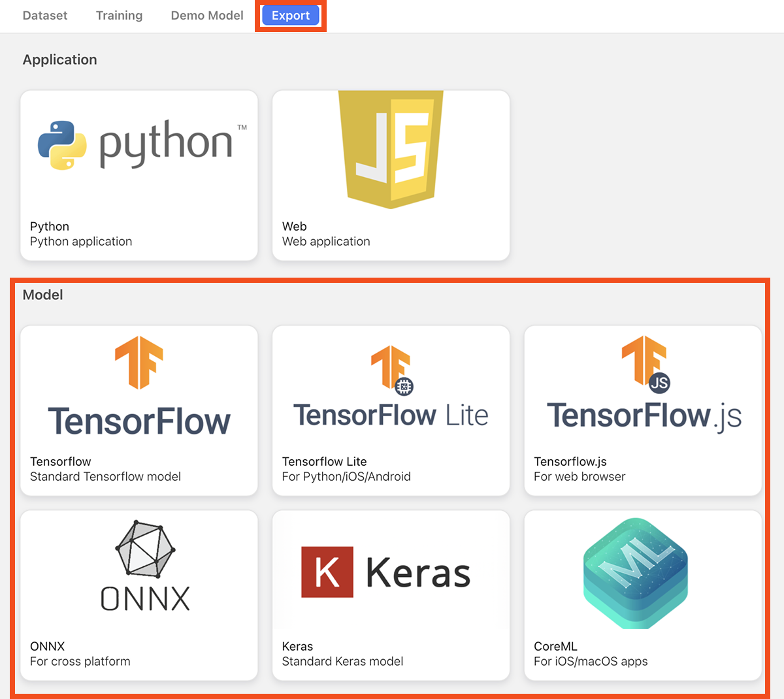Viewport: 784px width, 699px height.
Task: Select the TensorFlow.js logo
Action: [x=644, y=384]
